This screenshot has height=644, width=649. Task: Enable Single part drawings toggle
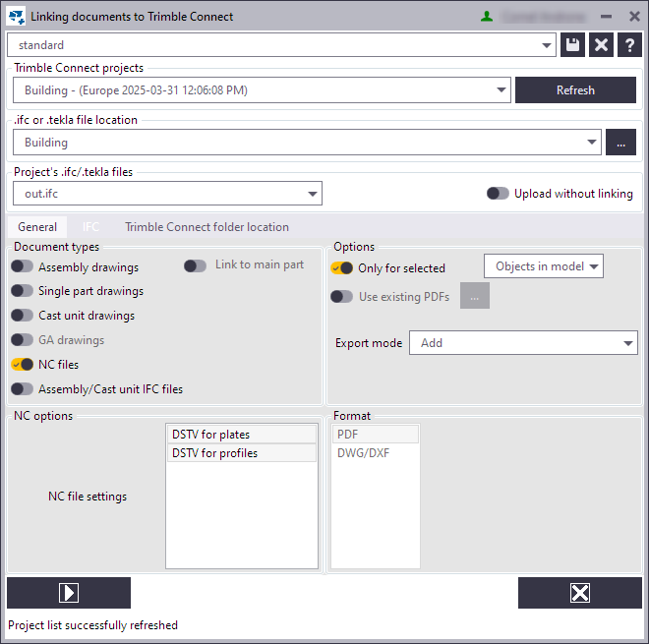[22, 291]
